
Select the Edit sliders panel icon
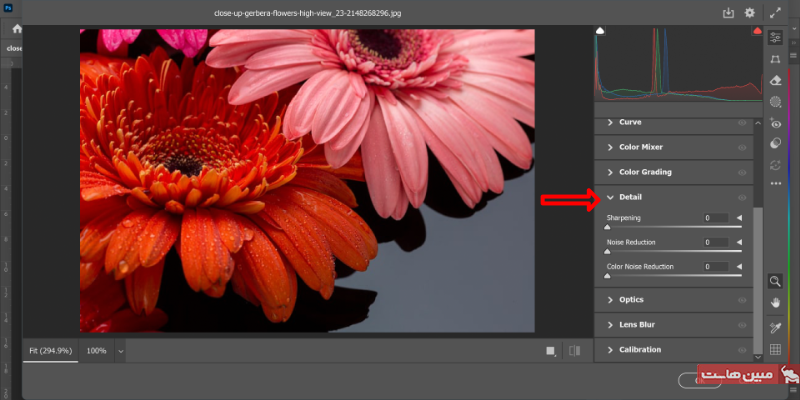tap(776, 37)
